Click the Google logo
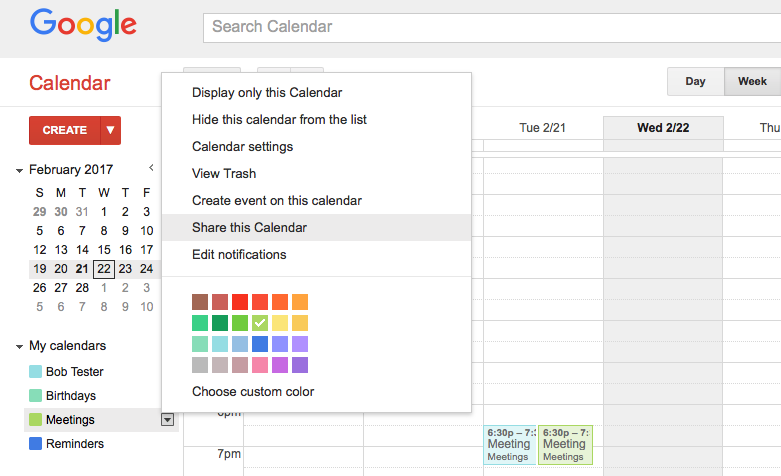The image size is (781, 476). click(x=83, y=24)
